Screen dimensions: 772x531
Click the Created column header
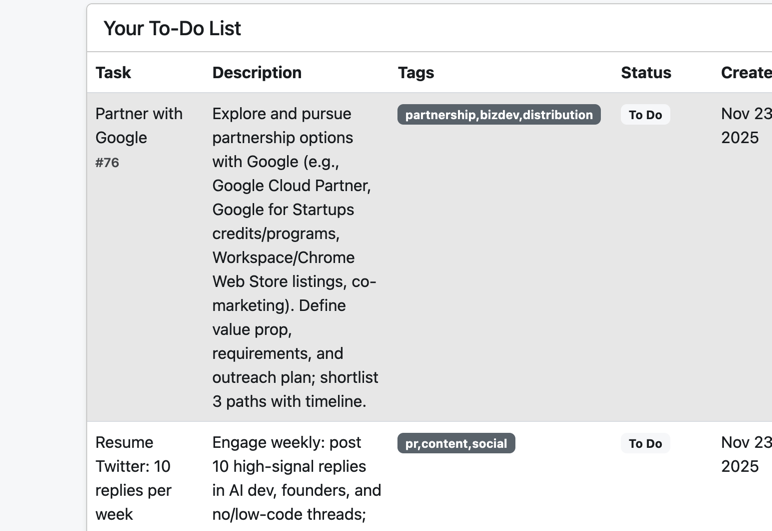(x=745, y=73)
